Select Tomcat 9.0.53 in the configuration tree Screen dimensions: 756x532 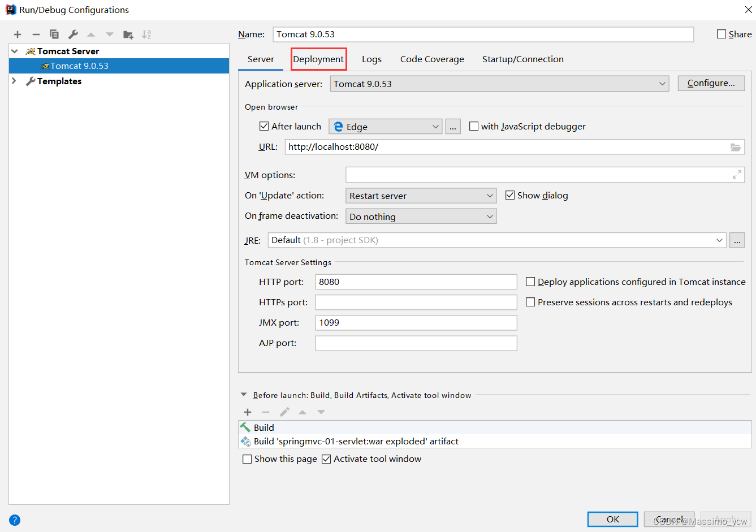[x=119, y=66]
